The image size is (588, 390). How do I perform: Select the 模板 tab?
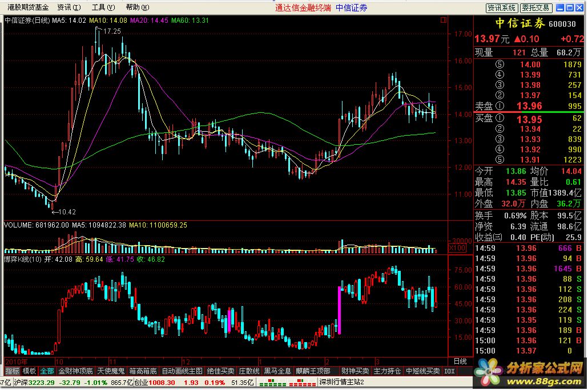pos(29,371)
